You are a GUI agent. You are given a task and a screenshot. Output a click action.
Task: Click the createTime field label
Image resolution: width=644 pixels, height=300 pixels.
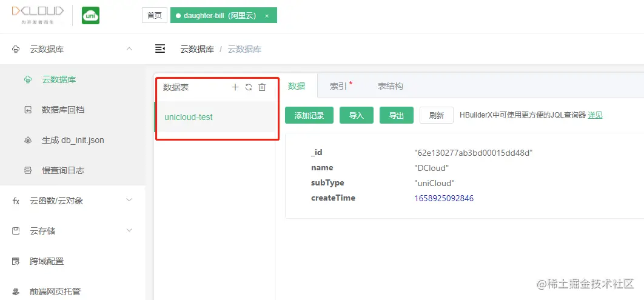click(333, 198)
